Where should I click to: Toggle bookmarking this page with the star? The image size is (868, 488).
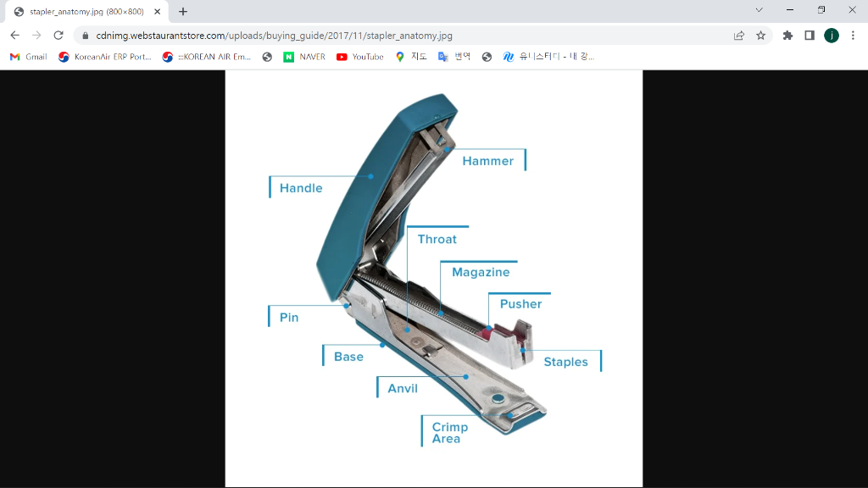pyautogui.click(x=760, y=36)
